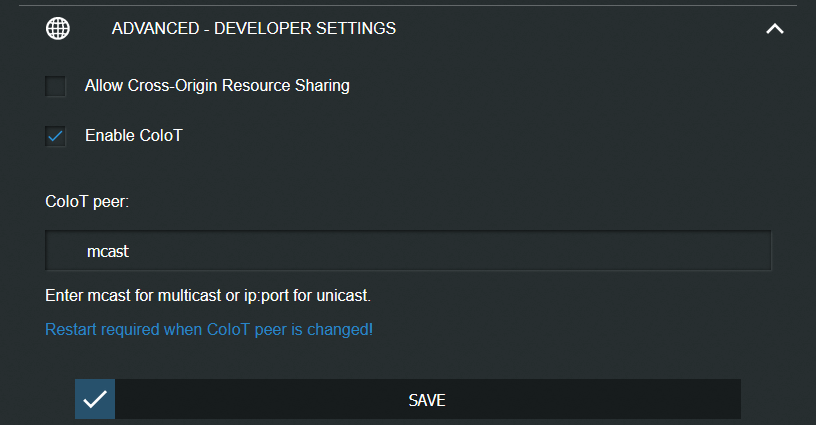Viewport: 816px width, 425px height.
Task: Click the exclamation ending the restart notice
Action: [371, 329]
